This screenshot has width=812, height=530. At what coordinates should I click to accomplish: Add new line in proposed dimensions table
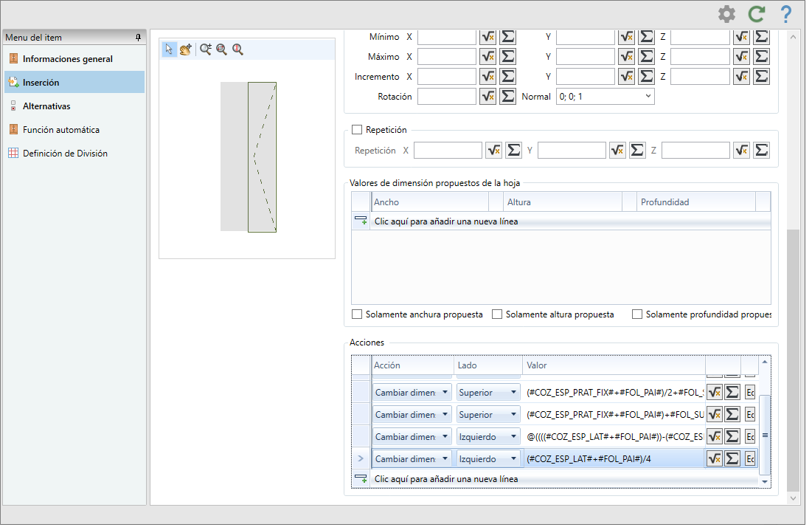tap(446, 221)
